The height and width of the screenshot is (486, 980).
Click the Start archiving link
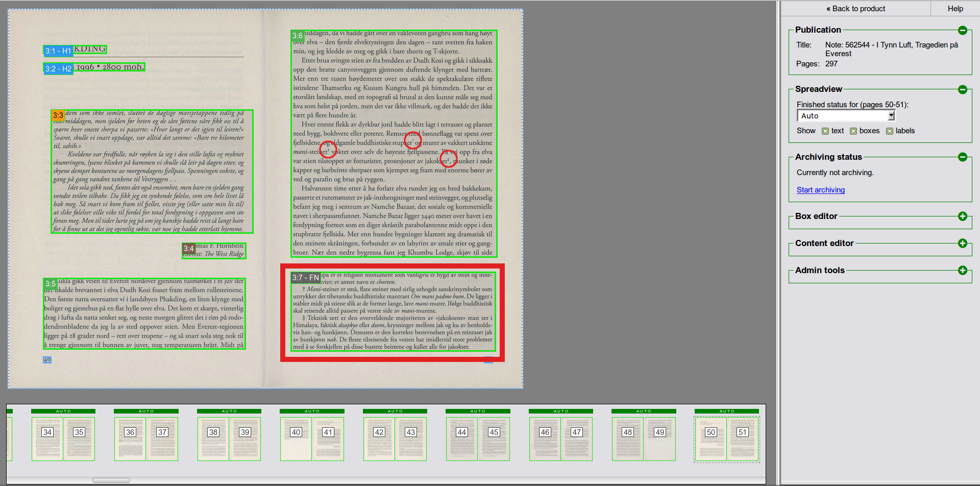point(820,190)
